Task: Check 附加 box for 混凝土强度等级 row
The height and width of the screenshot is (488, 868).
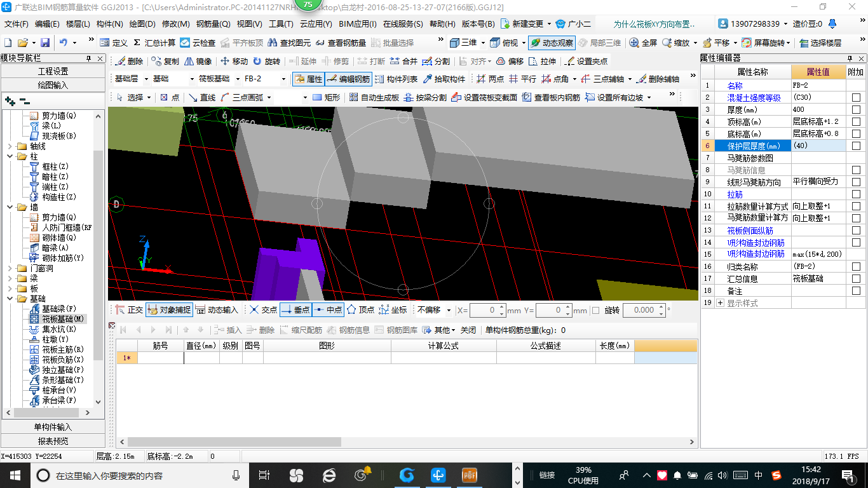Action: pos(856,97)
